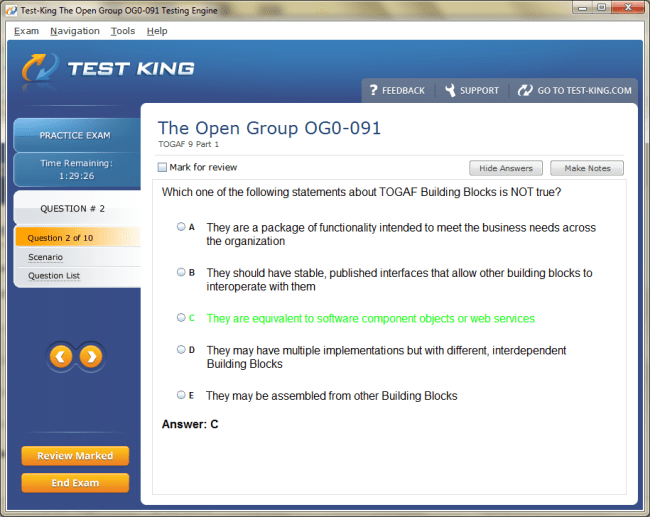Select answer option A radio button
The image size is (650, 517).
point(181,226)
